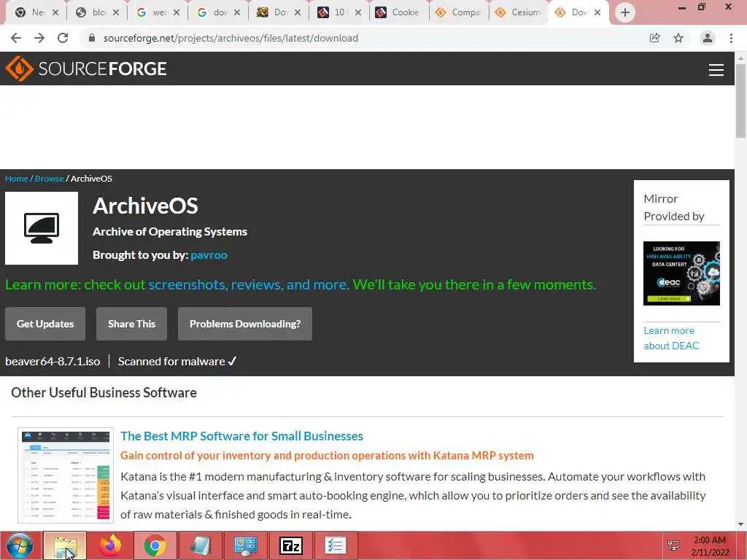Open a new browser tab

625,12
